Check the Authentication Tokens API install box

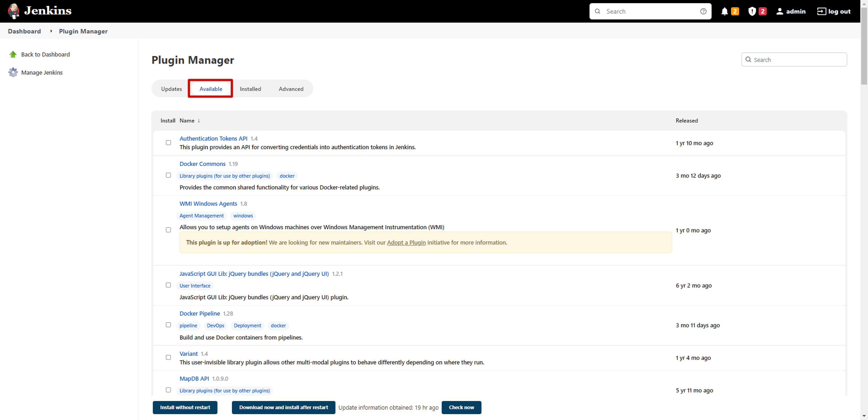click(x=168, y=143)
